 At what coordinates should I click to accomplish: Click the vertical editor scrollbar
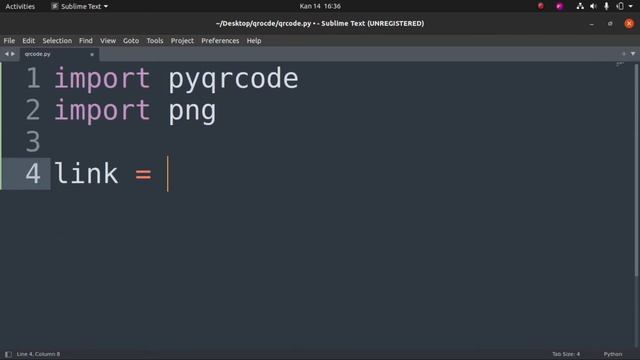(637, 171)
